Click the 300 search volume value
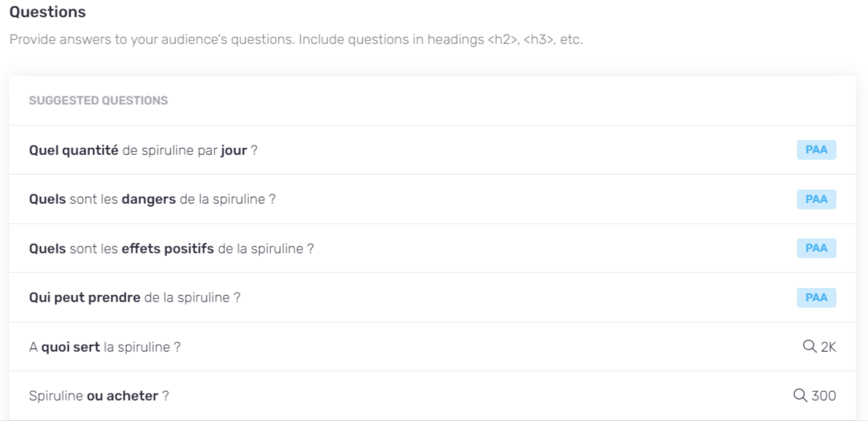 click(824, 396)
